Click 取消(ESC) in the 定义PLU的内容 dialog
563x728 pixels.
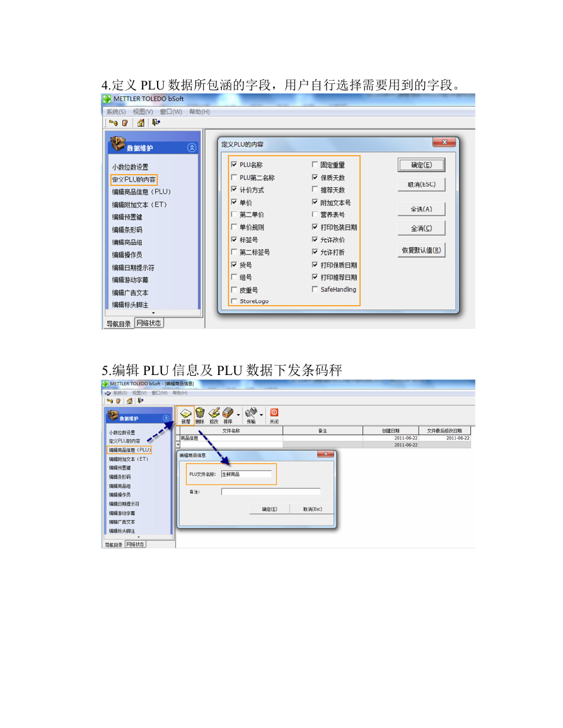point(421,184)
